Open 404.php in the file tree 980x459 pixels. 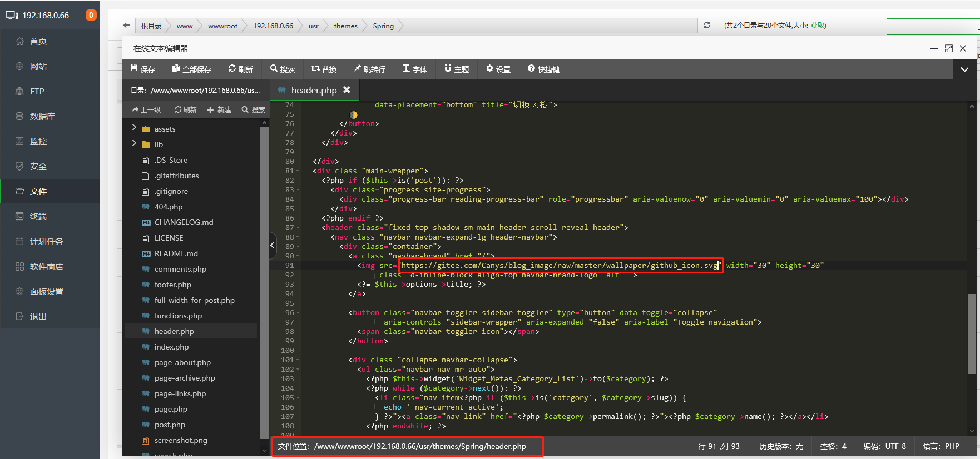169,207
